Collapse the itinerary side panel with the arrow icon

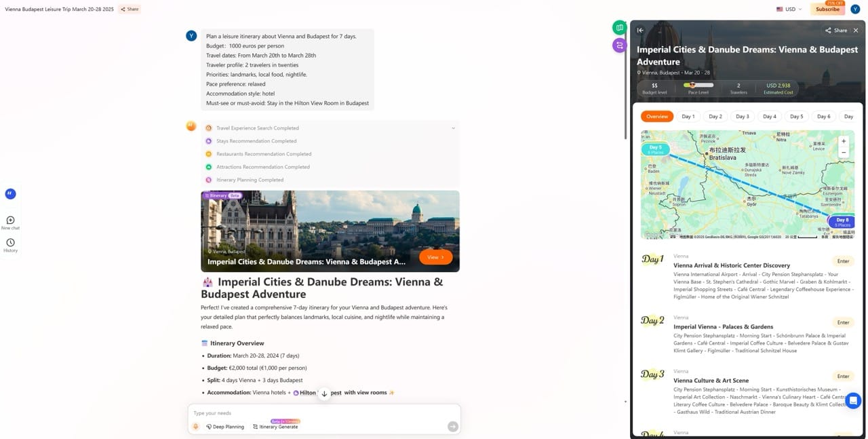[x=640, y=31]
